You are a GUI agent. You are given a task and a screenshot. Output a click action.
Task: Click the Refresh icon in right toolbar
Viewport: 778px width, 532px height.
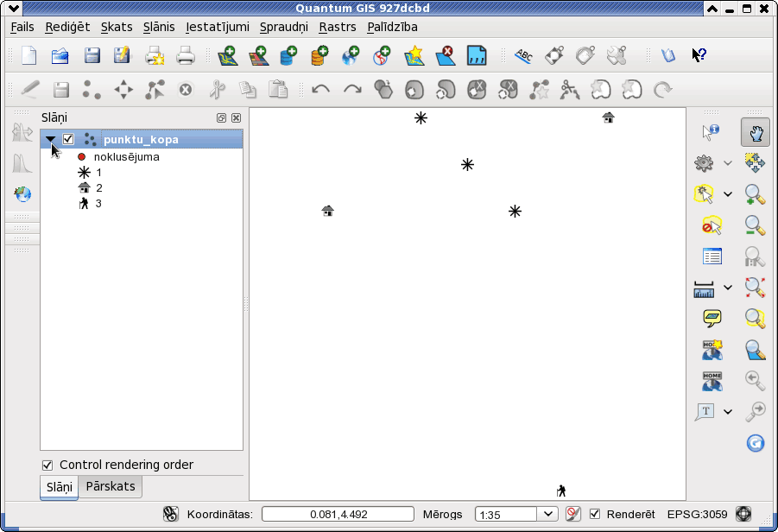coord(756,442)
